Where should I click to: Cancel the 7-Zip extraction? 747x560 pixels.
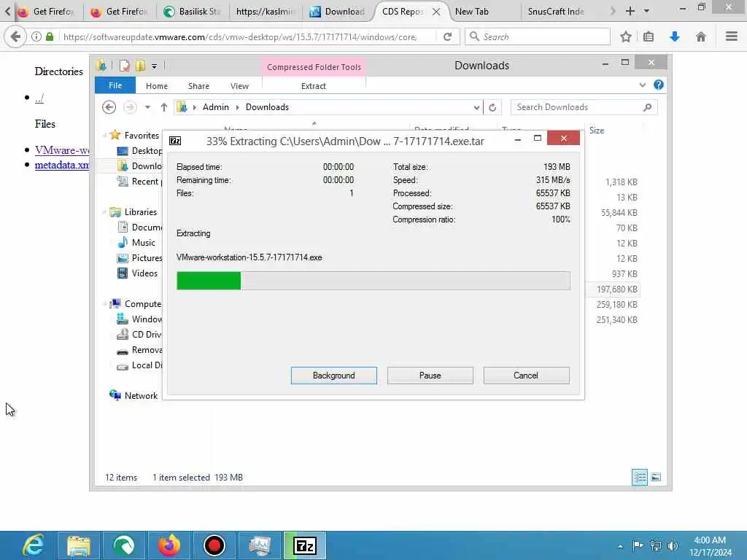526,376
